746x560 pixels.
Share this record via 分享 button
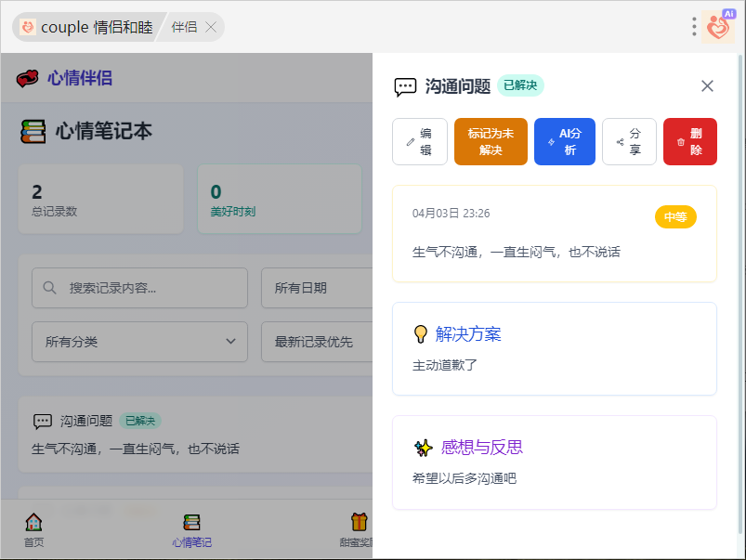[x=629, y=142]
